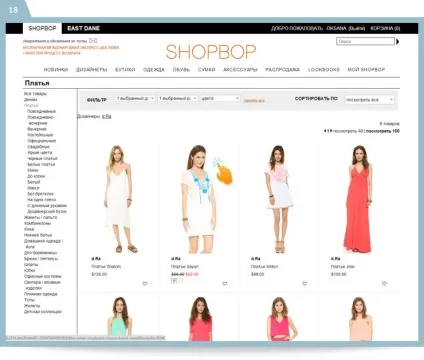Screen dimensions: 424x360
Task: Switch to the EAST DANE tab
Action: [x=83, y=28]
